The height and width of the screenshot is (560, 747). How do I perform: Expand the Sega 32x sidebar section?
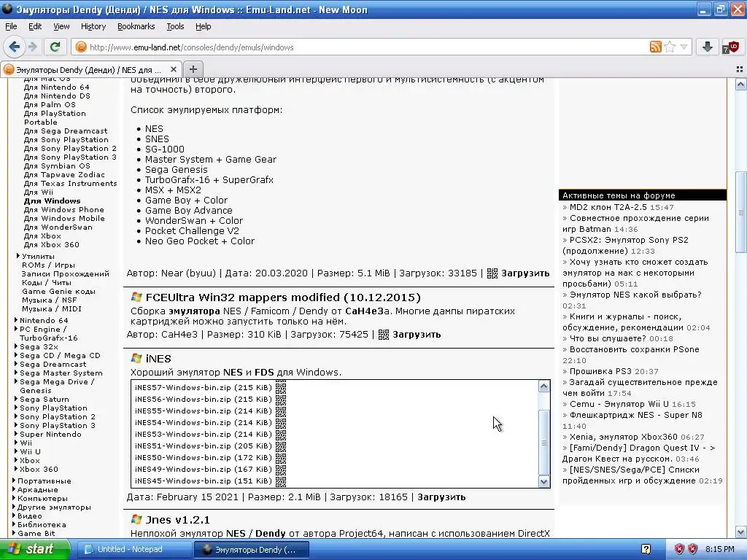click(x=16, y=346)
